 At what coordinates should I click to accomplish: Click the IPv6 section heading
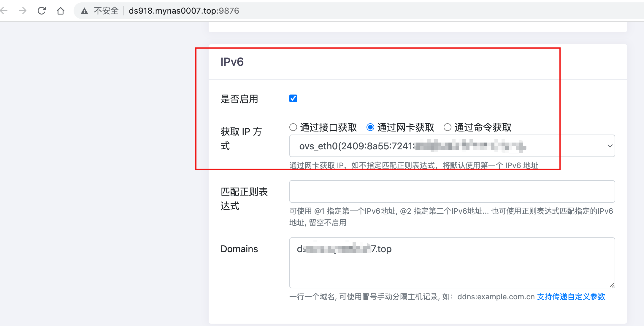232,62
